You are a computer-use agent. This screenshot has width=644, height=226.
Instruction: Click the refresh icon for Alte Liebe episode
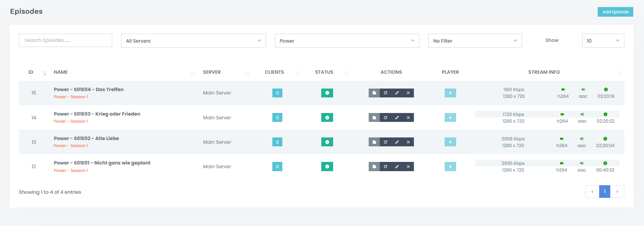pyautogui.click(x=385, y=142)
